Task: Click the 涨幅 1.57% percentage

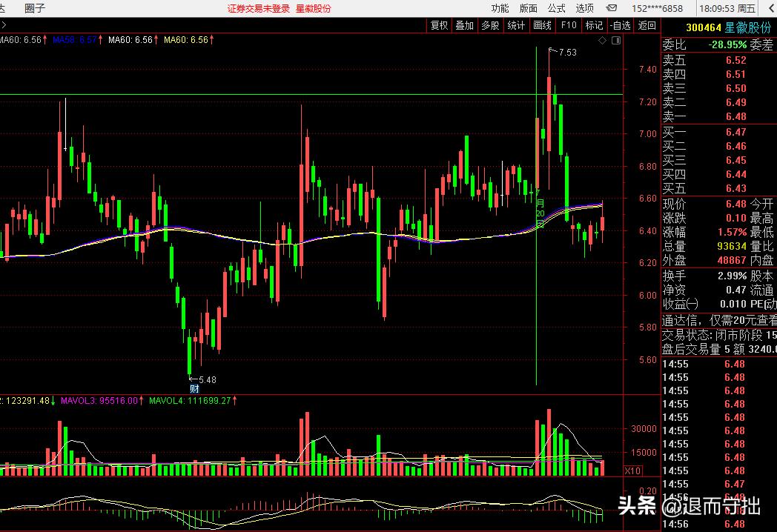Action: coord(733,233)
